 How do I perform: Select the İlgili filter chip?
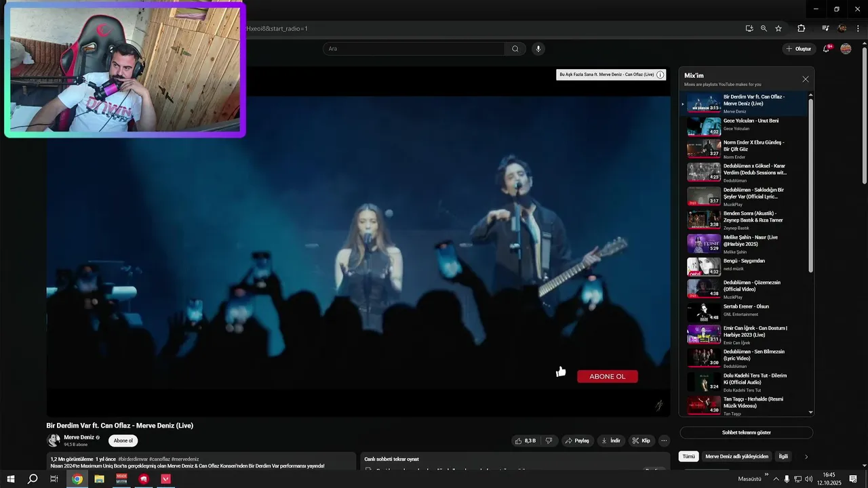click(x=783, y=457)
